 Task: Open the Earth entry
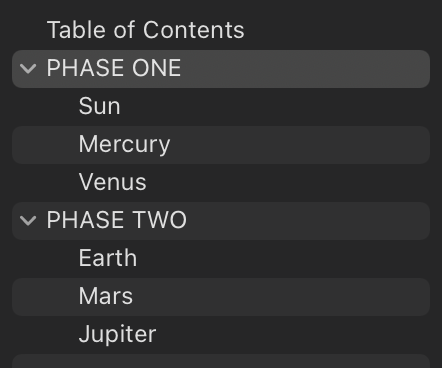click(x=221, y=259)
